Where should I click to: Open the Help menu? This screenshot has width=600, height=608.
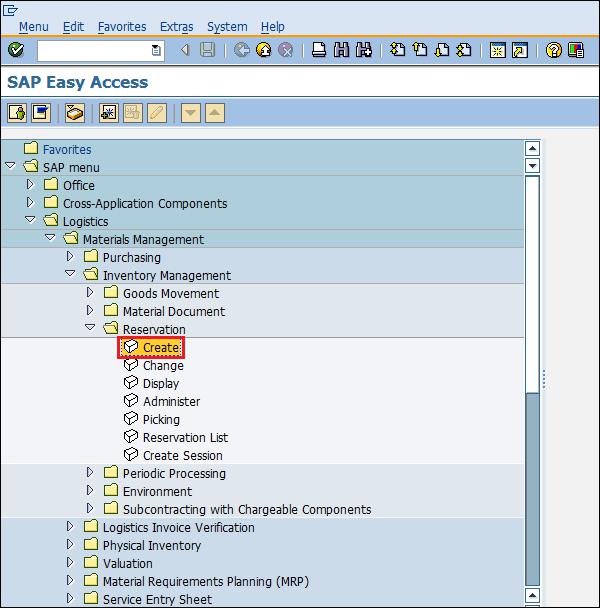tap(273, 27)
